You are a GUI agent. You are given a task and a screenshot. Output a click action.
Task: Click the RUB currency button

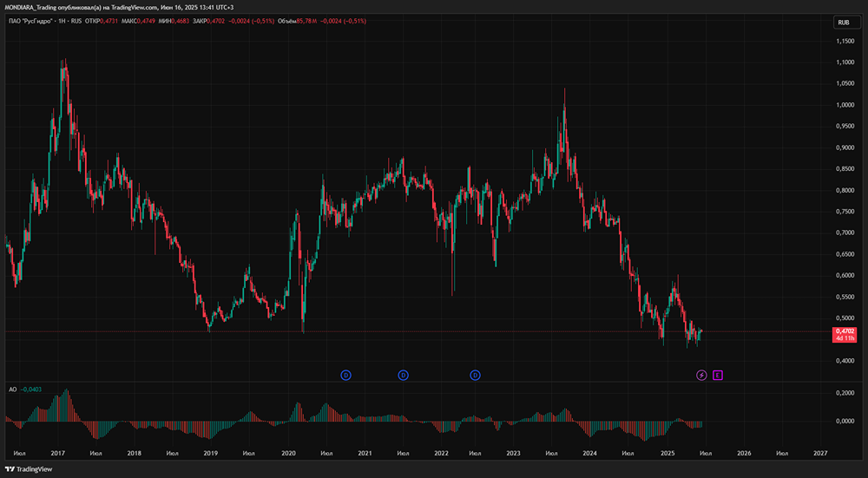point(842,22)
